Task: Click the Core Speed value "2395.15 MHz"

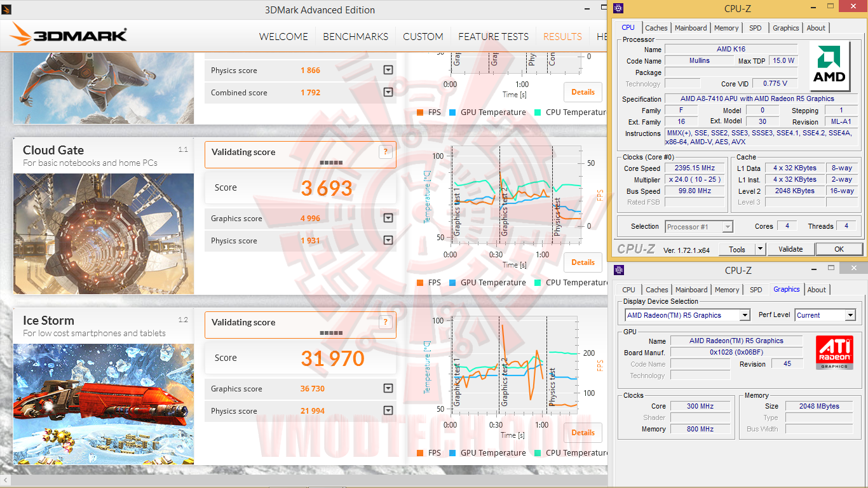Action: click(695, 168)
